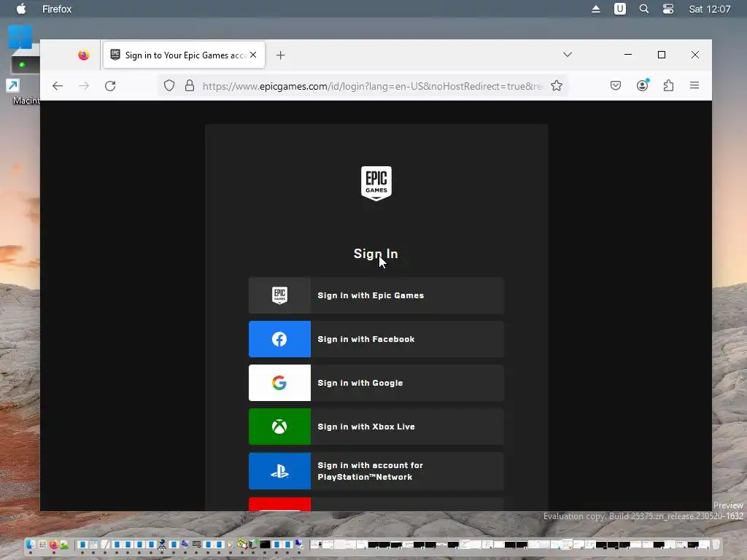Screen dimensions: 747x560
Task: Click the large Epic Games logo
Action: 376,183
